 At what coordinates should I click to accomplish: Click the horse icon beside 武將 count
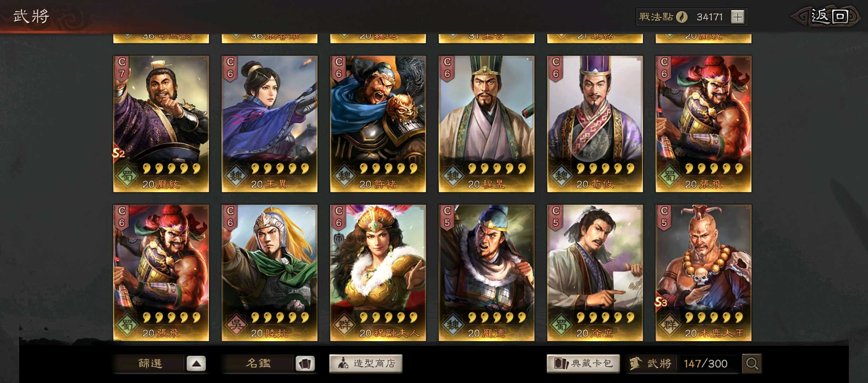click(x=636, y=363)
